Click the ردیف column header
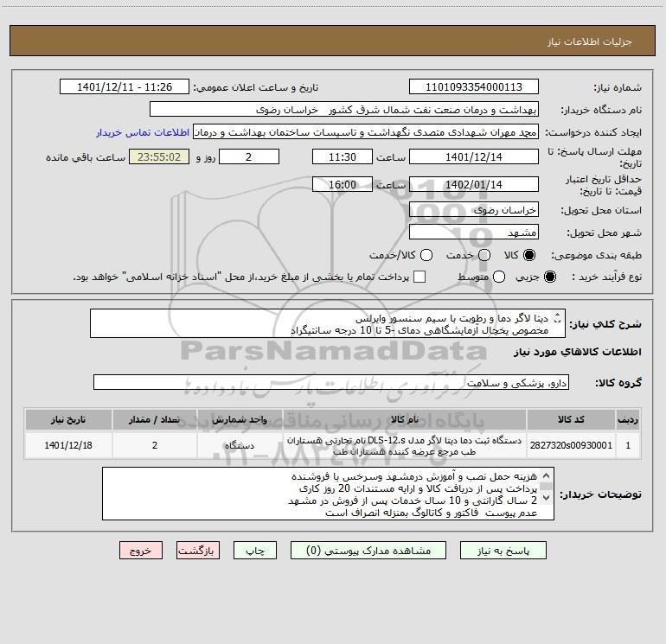Image resolution: width=666 pixels, height=644 pixels. pyautogui.click(x=628, y=419)
